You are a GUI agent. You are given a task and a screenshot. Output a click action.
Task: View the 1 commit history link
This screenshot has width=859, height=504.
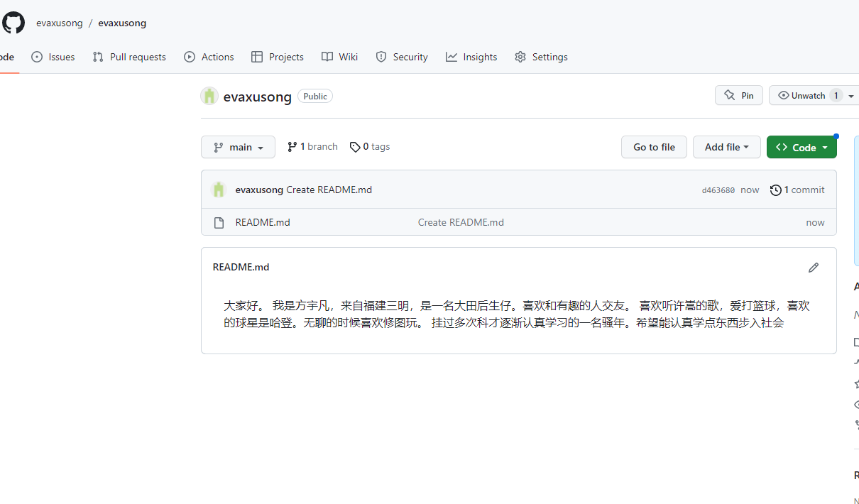coord(797,190)
